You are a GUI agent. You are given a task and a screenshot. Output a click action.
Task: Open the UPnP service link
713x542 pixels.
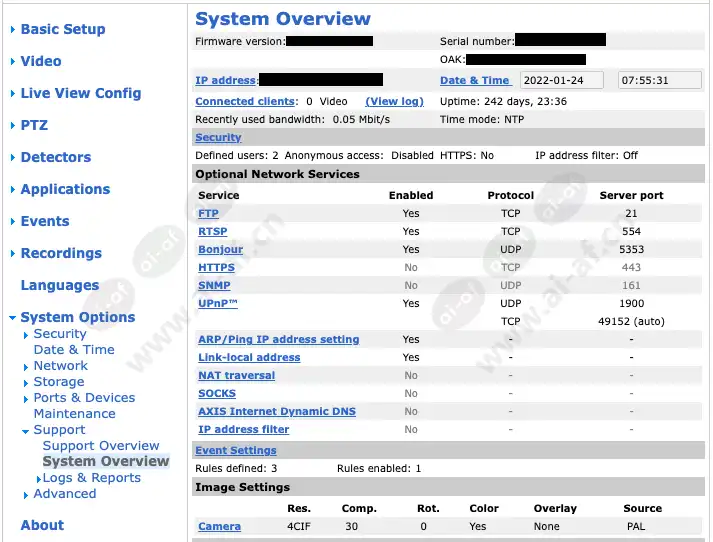click(217, 303)
